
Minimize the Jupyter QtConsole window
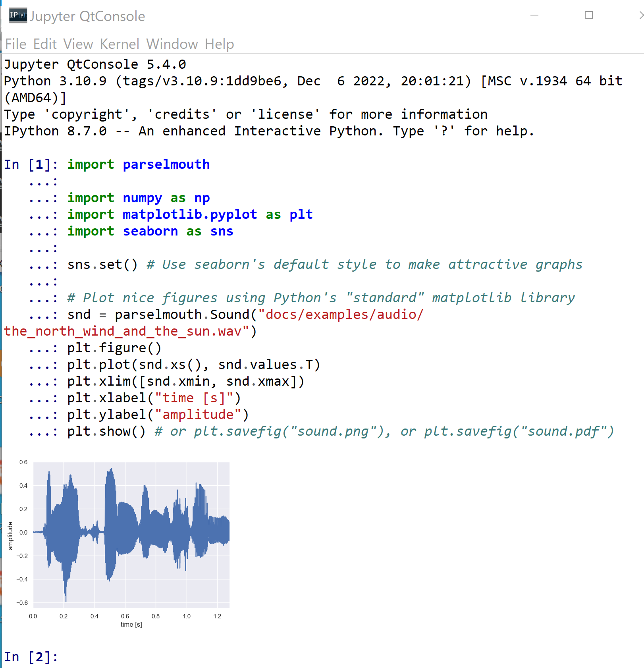pos(534,15)
